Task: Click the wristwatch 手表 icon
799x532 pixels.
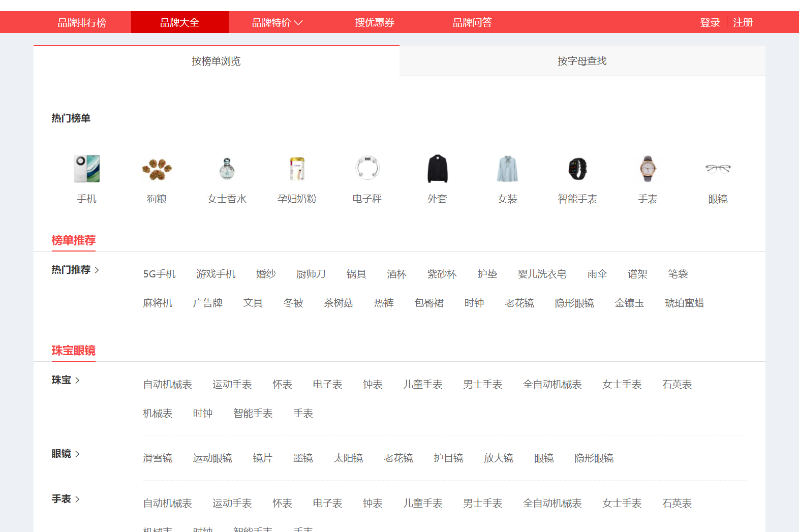Action: tap(648, 169)
